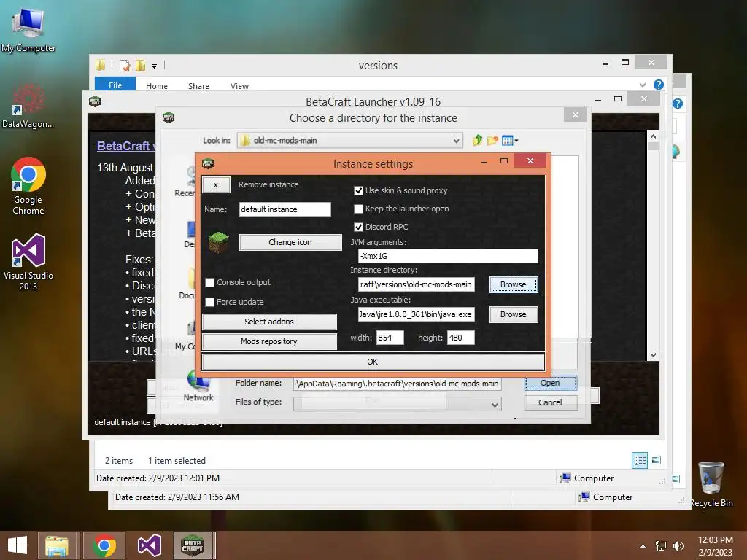747x560 pixels.
Task: Click the Instance directory path field
Action: pyautogui.click(x=417, y=284)
